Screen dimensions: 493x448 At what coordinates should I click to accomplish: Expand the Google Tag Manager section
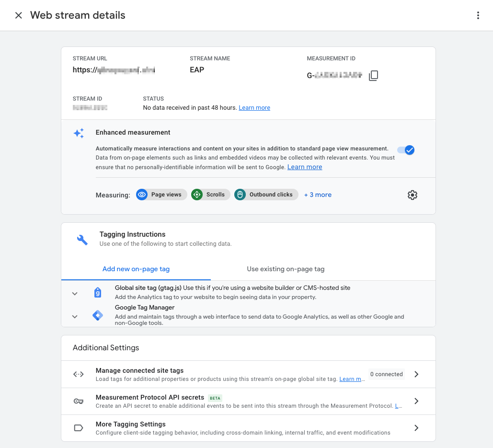[x=75, y=316]
